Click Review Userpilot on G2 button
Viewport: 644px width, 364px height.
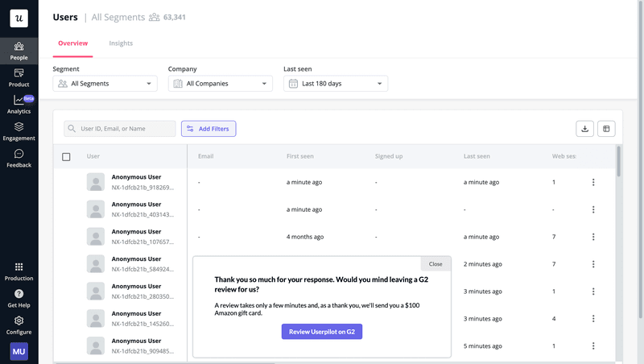[321, 331]
